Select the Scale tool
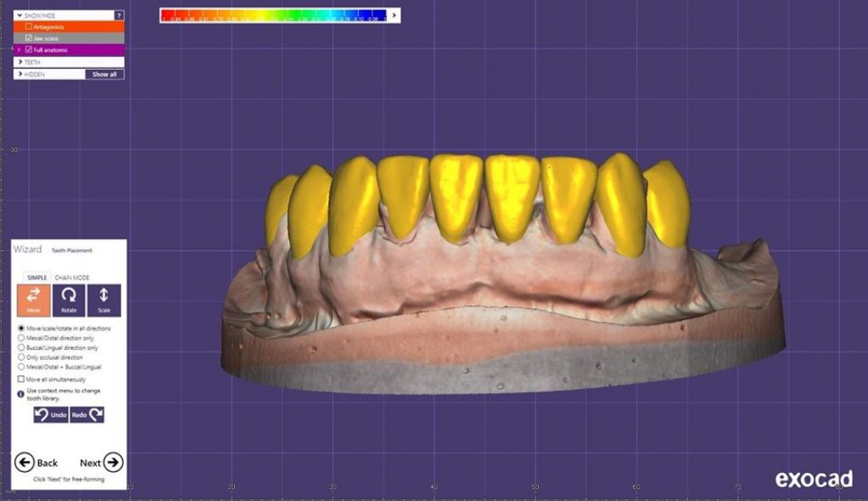 (104, 301)
